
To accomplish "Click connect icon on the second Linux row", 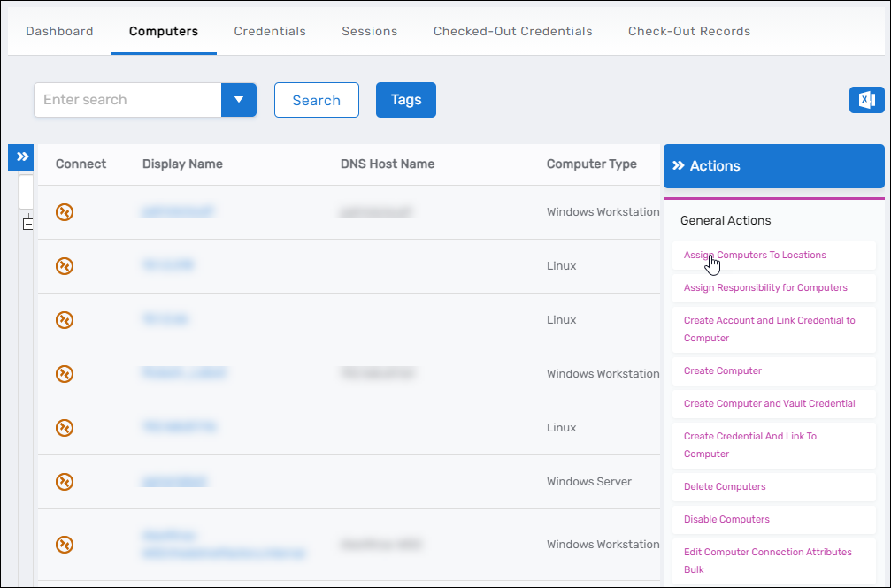I will (64, 320).
